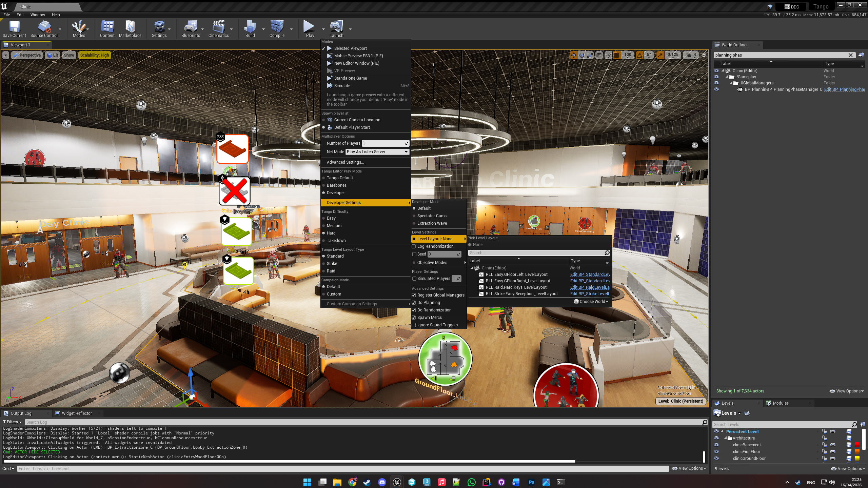Toggle grid snapping in viewport toolbar
This screenshot has width=868, height=488.
[x=616, y=55]
